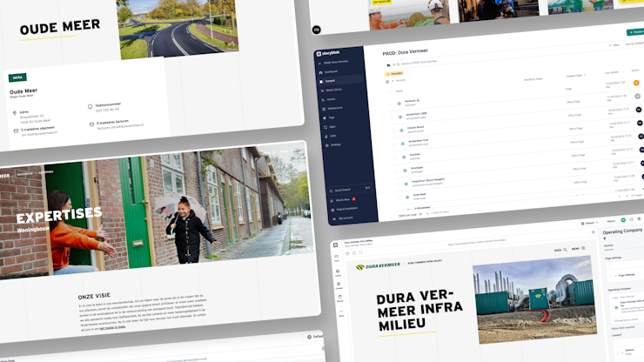
Task: Click the Storyblok logo in the sidebar
Action: (328, 53)
